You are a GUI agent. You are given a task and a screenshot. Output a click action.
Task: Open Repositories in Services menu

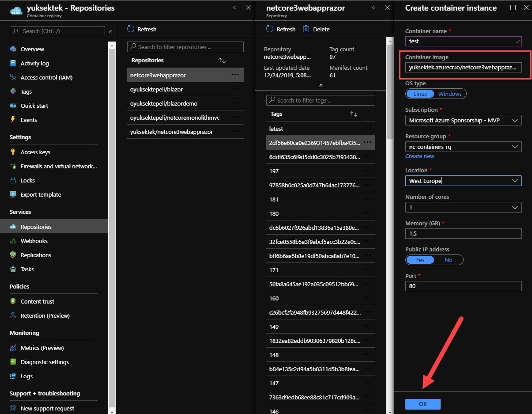(54, 227)
